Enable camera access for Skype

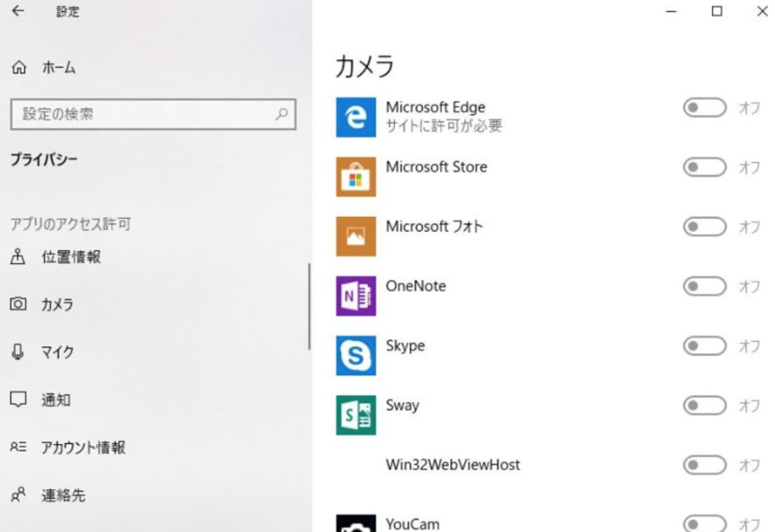(704, 346)
